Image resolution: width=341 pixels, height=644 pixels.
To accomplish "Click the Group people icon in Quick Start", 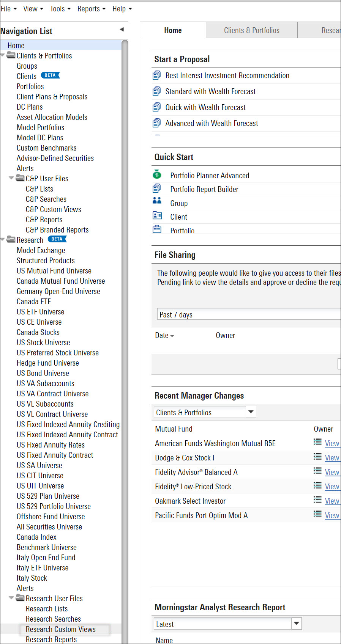I will pos(157,201).
